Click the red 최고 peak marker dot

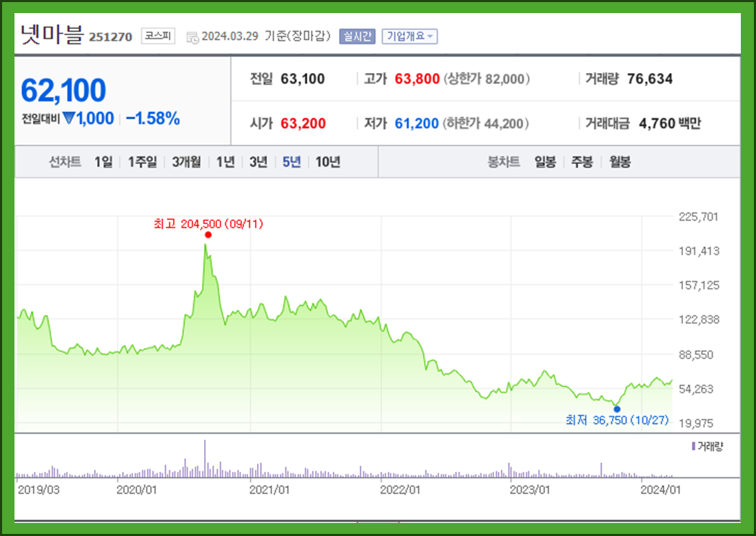(x=208, y=235)
